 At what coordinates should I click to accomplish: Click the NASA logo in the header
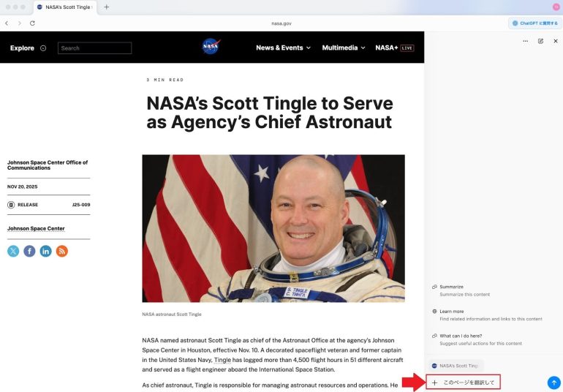click(211, 47)
